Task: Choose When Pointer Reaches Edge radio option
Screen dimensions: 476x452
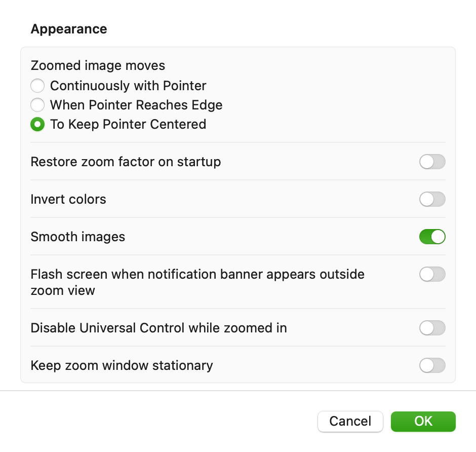Action: coord(37,105)
